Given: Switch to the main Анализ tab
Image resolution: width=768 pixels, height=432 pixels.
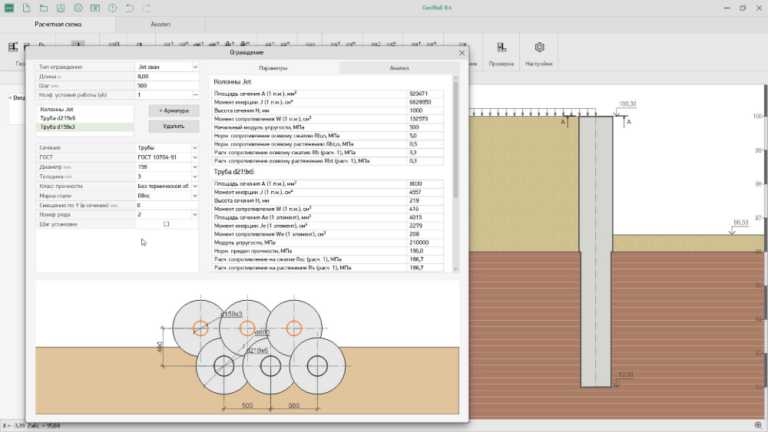Looking at the screenshot, I should [160, 24].
